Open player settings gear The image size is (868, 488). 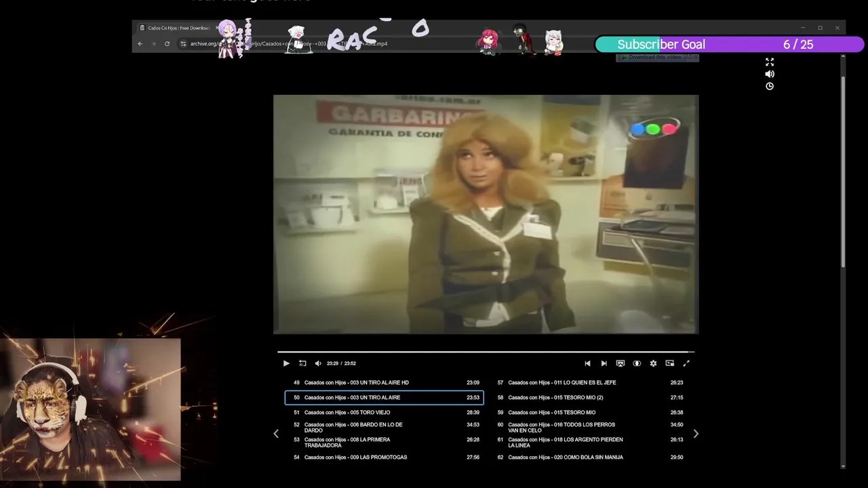653,363
